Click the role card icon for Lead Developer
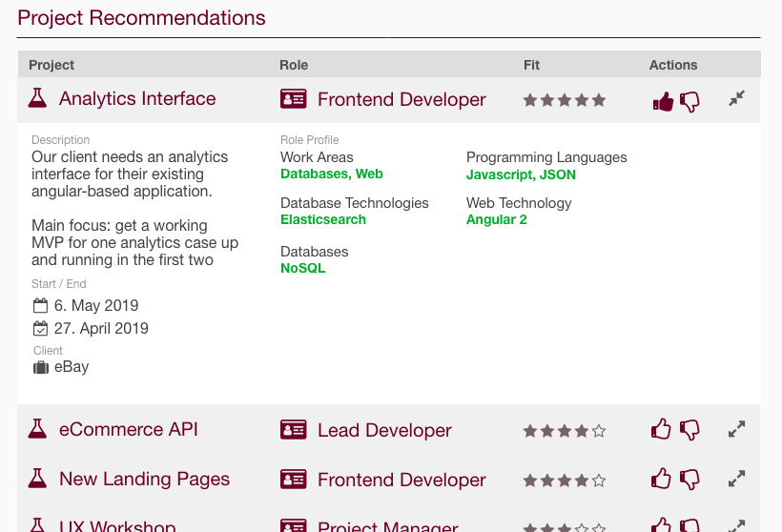The height and width of the screenshot is (532, 782). click(x=293, y=430)
